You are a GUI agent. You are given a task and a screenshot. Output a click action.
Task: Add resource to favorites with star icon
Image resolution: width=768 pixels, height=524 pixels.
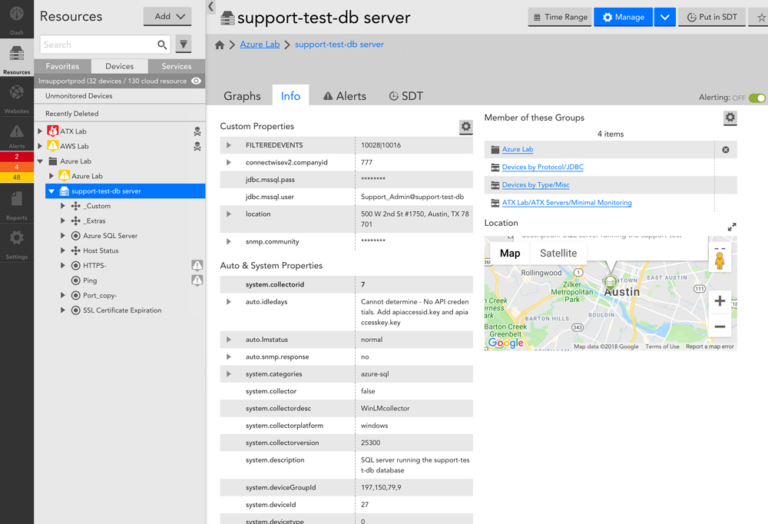click(x=761, y=18)
